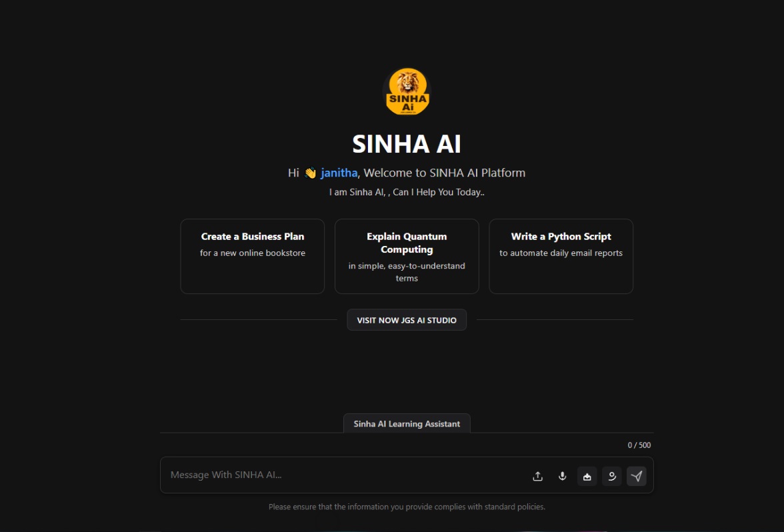
Task: Send message with paper plane icon
Action: tap(637, 476)
